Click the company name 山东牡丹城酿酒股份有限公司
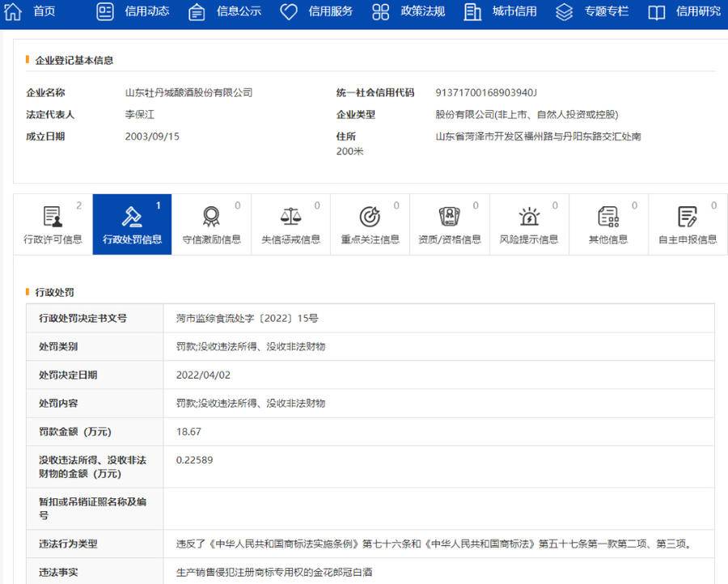This screenshot has height=584, width=728. pyautogui.click(x=188, y=93)
